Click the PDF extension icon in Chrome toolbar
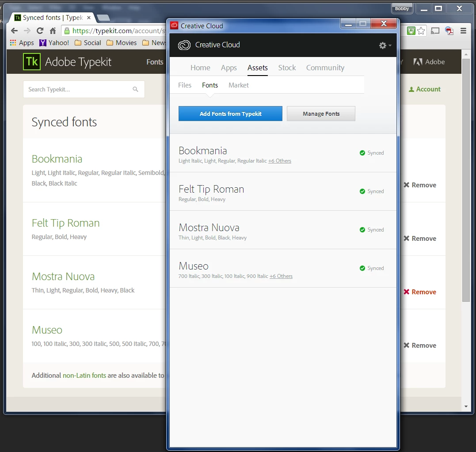 449,30
